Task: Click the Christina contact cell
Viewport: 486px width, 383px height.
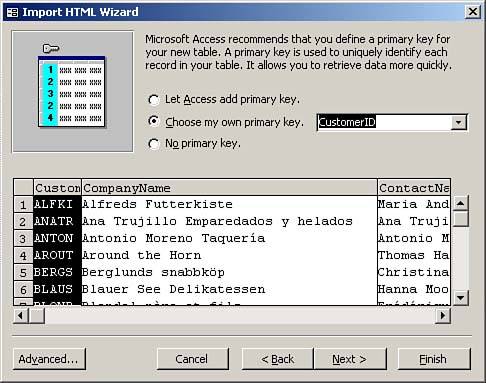Action: pos(414,272)
